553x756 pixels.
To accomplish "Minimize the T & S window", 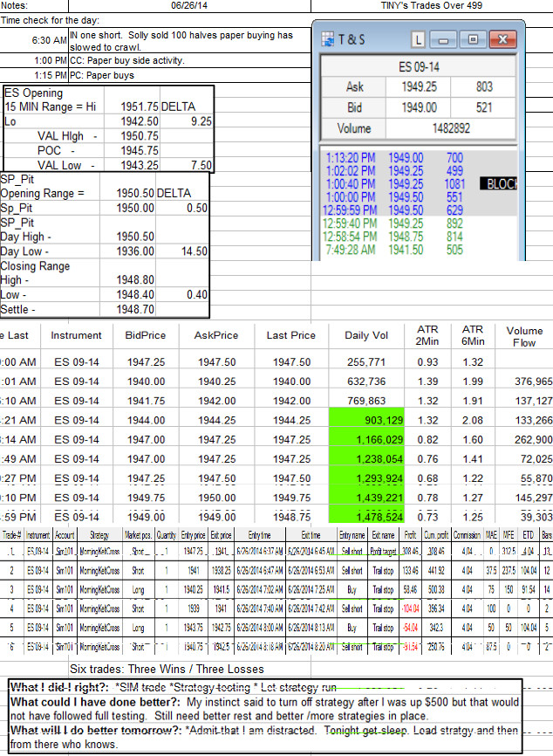I will [443, 39].
